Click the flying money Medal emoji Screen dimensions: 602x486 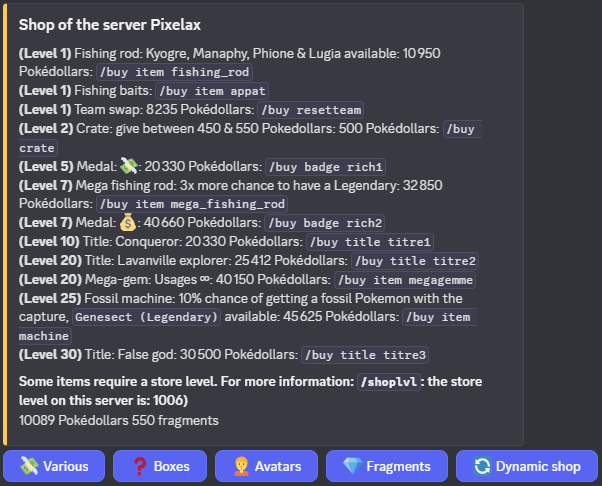pyautogui.click(x=129, y=166)
